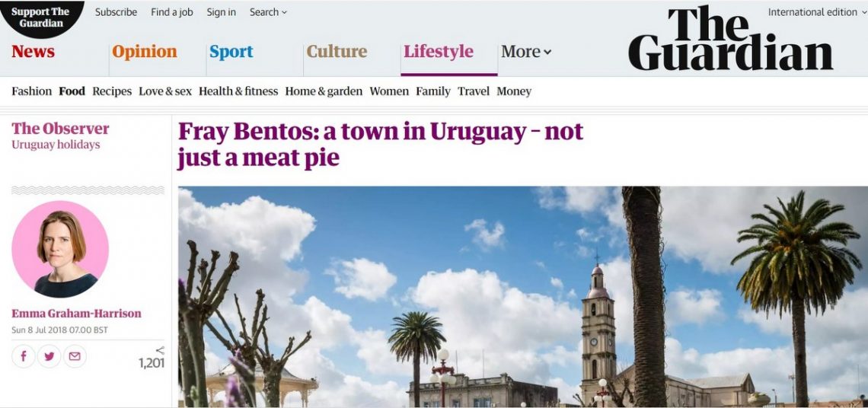This screenshot has height=408, width=868.
Task: Go to the Sport section
Action: coord(231,52)
